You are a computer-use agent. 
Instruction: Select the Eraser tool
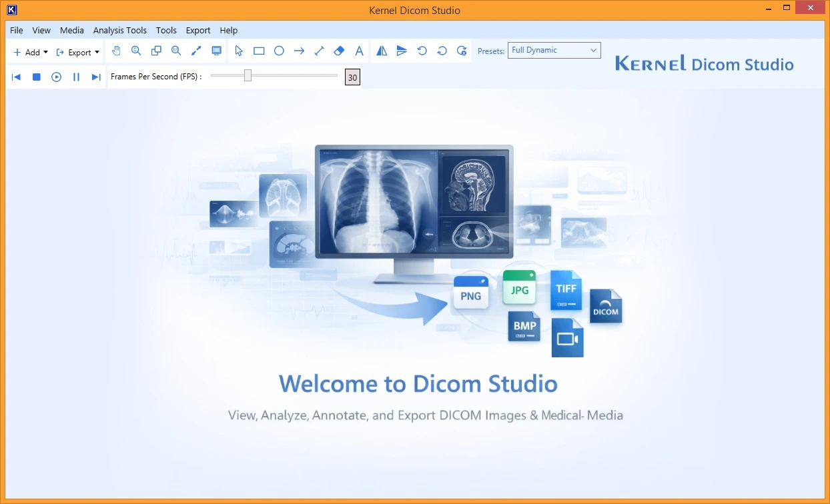(339, 51)
